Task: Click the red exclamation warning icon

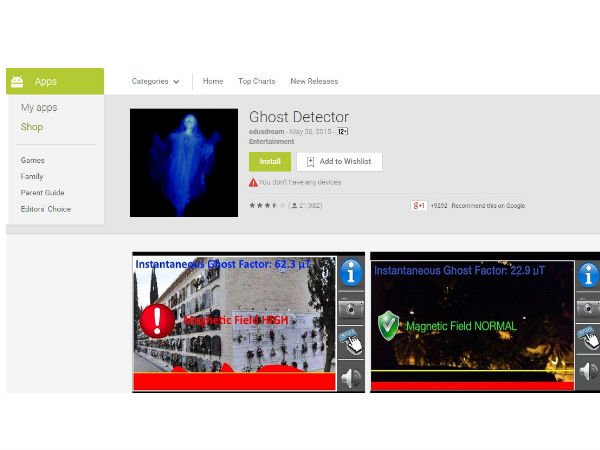Action: tap(157, 321)
